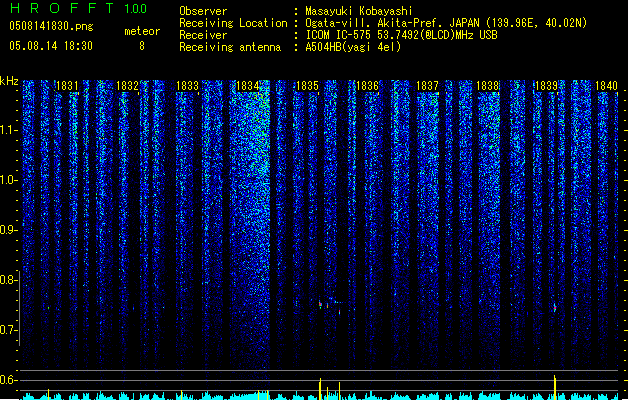Click the HROFFT 1.0.0 title text
This screenshot has height=400, width=629.
(79, 8)
